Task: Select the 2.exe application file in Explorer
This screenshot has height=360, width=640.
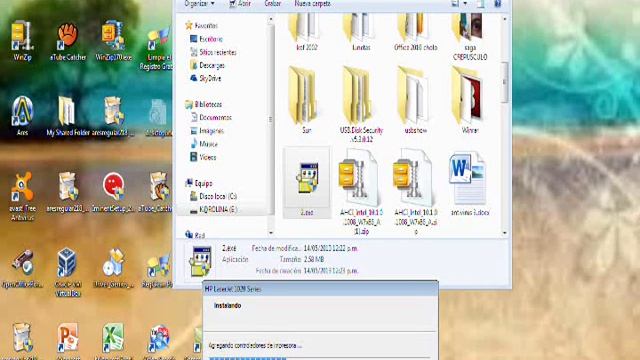Action: click(307, 182)
